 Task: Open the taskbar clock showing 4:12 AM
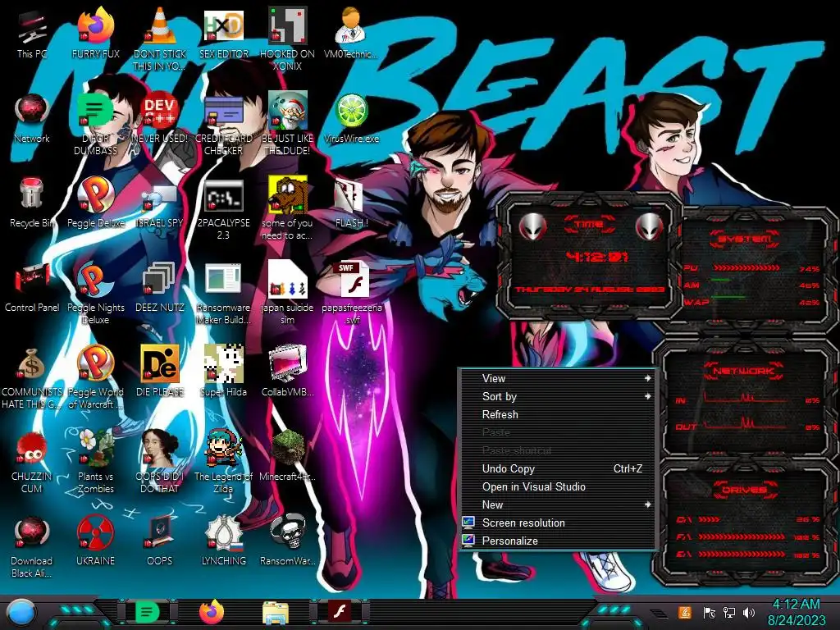(x=796, y=612)
